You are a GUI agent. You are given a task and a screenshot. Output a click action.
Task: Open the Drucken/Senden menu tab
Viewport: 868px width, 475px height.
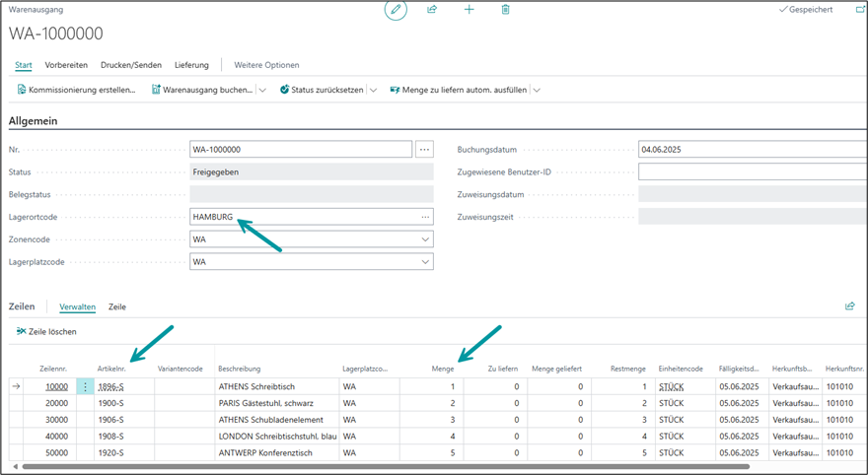coord(131,65)
